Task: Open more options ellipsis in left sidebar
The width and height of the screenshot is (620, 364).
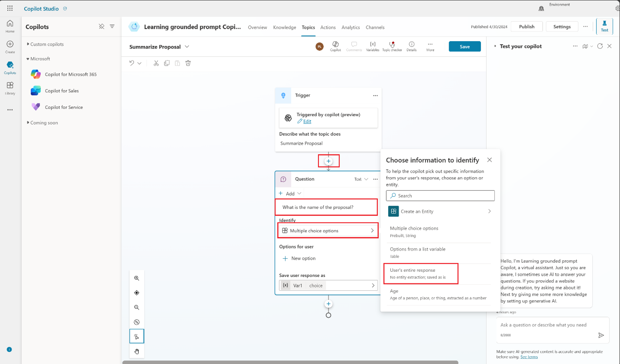Action: point(10,110)
